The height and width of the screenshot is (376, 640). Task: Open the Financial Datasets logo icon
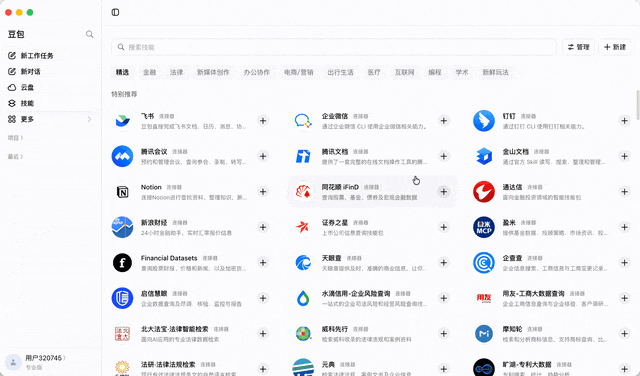122,263
